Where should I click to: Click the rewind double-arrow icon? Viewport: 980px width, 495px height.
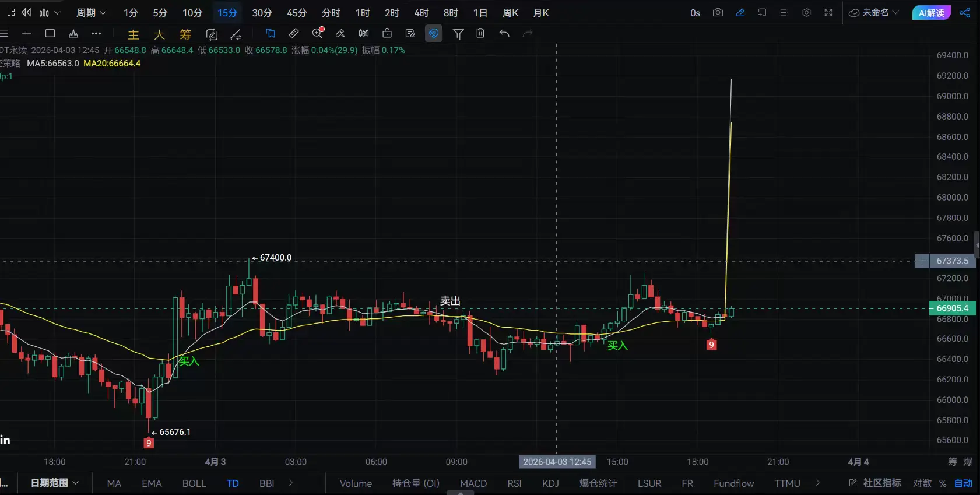[27, 12]
